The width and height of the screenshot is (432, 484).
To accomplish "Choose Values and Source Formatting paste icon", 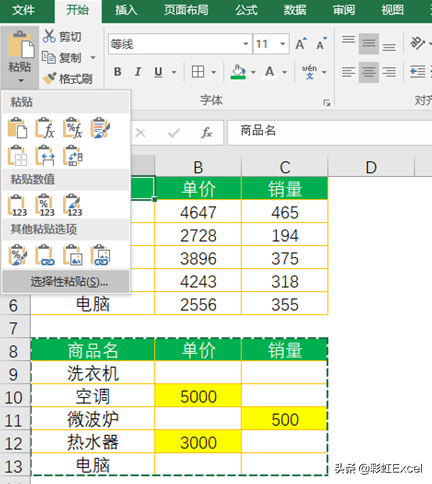I will tap(73, 205).
